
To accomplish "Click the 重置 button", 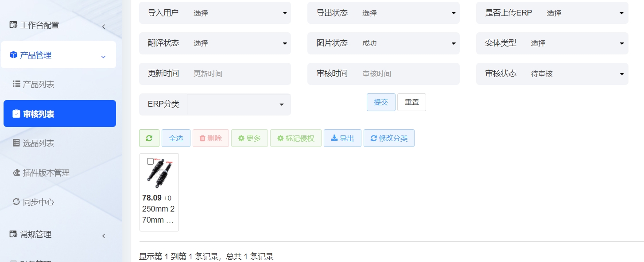I will [x=411, y=102].
